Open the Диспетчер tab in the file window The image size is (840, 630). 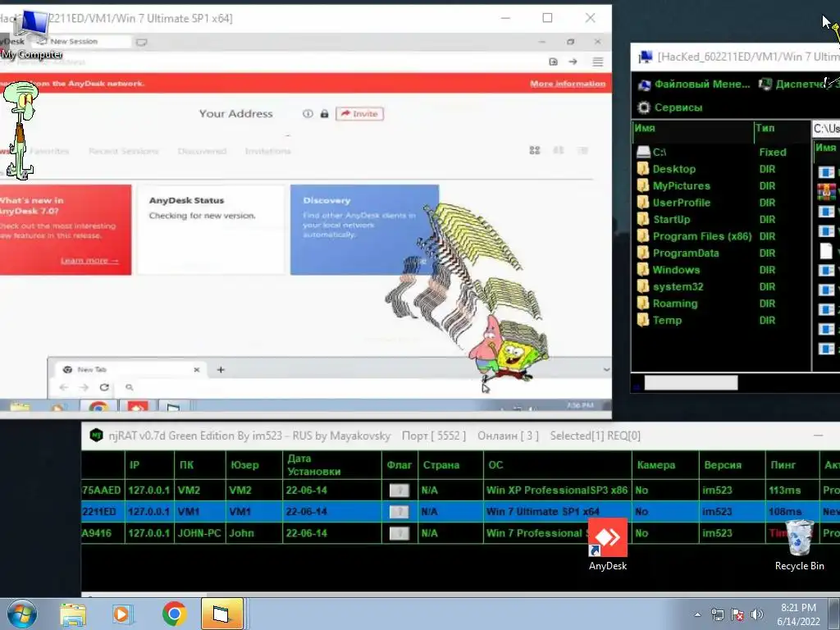[x=798, y=84]
